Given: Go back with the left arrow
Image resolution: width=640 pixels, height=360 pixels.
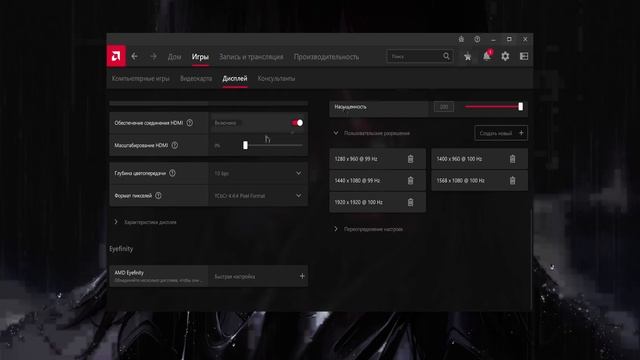Looking at the screenshot, I should click(134, 56).
